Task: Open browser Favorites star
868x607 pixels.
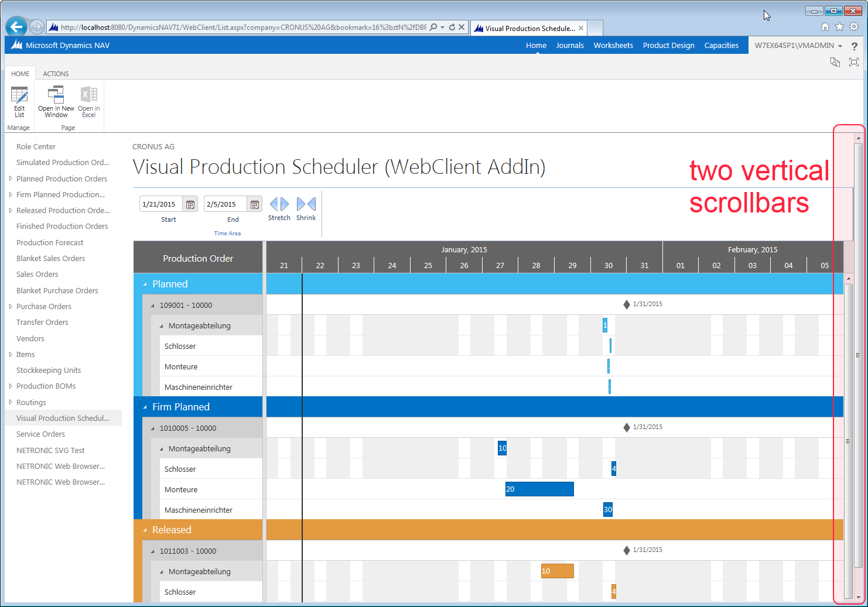Action: click(839, 26)
